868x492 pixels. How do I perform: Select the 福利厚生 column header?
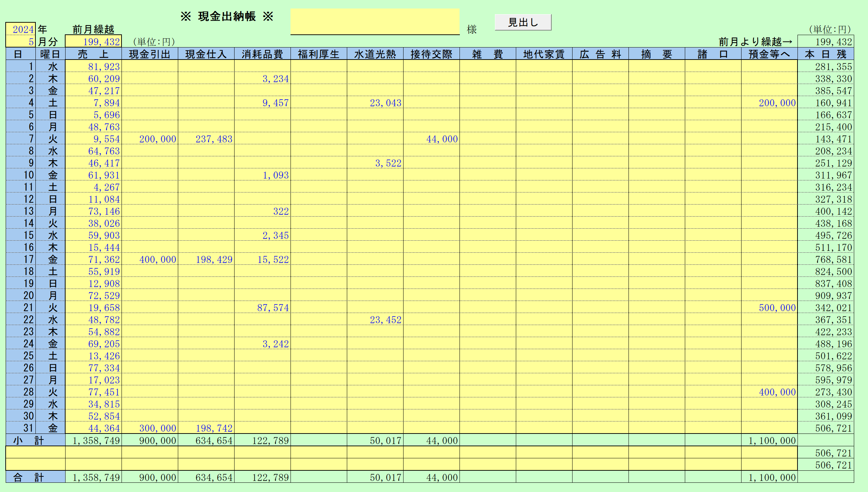[x=319, y=54]
